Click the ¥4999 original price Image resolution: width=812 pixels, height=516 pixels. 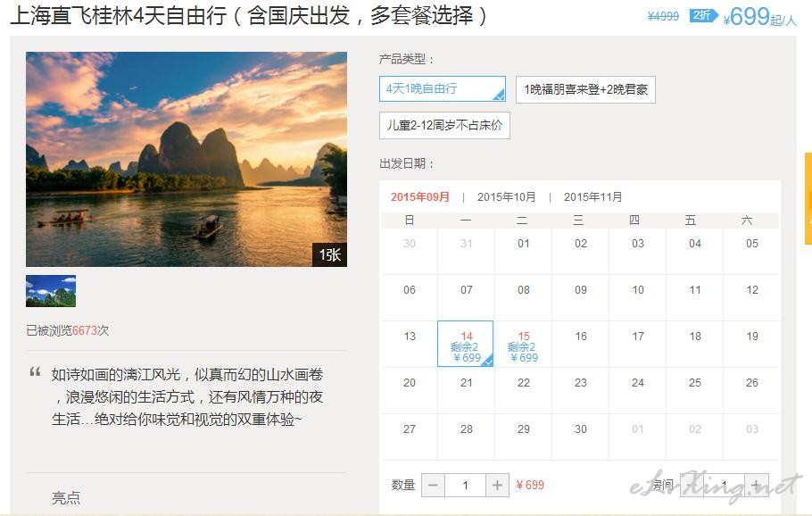663,17
